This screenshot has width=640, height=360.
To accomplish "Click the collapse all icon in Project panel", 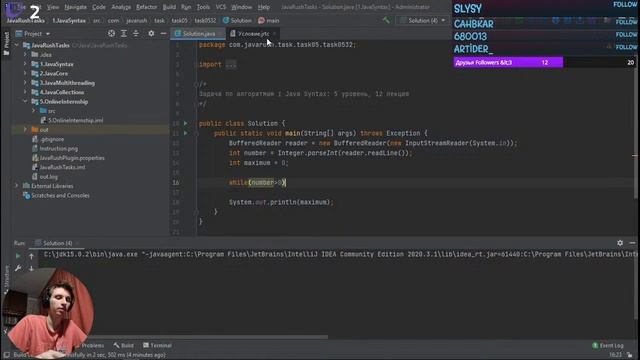I will pyautogui.click(x=136, y=33).
